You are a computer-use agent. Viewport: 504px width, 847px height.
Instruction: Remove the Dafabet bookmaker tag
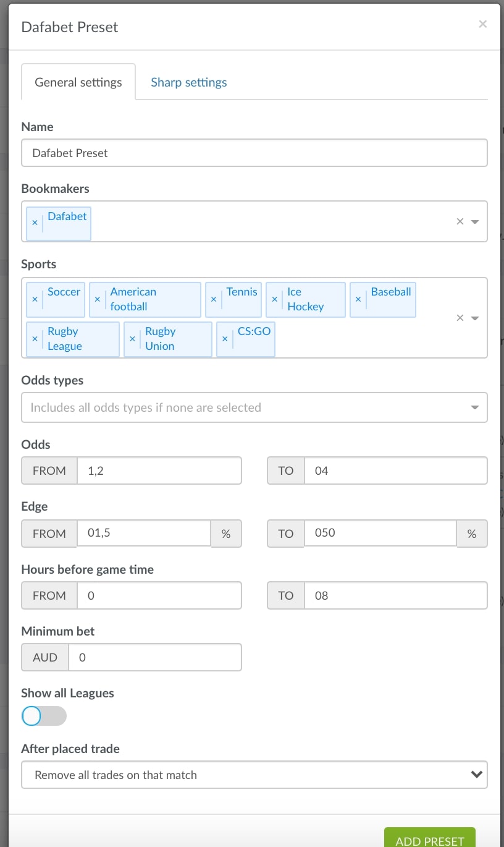(35, 223)
